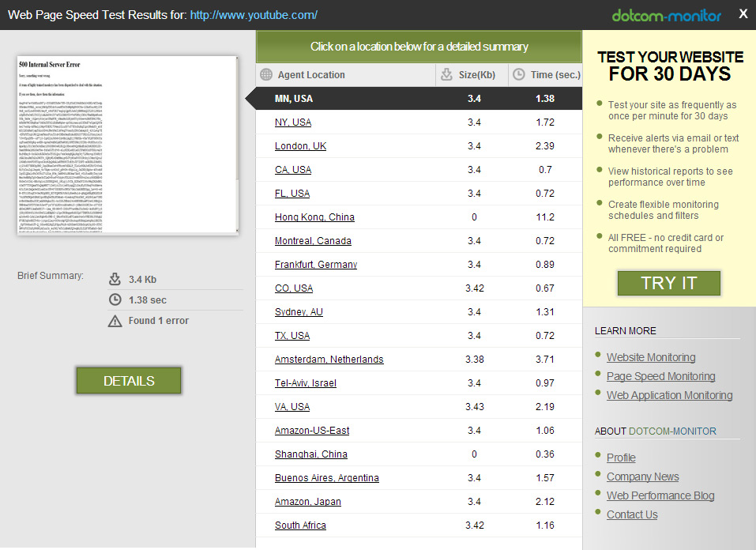
Task: Click the globe icon beside Agent Location
Action: pyautogui.click(x=266, y=75)
